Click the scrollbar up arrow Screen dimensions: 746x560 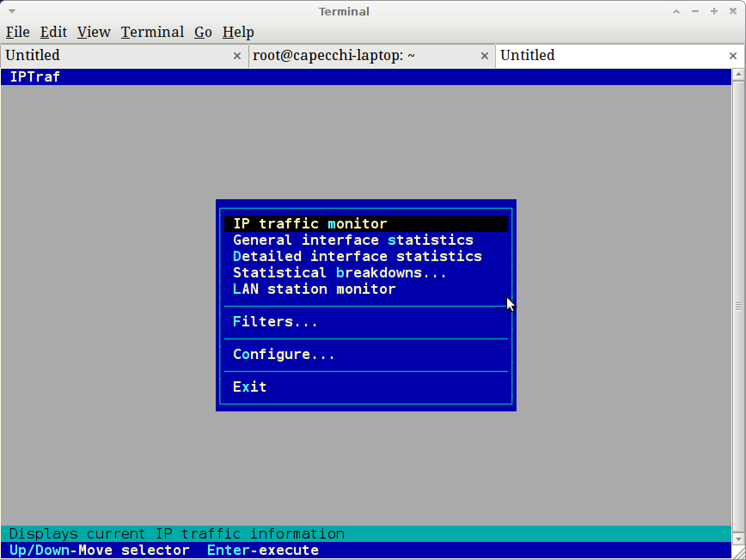(x=738, y=74)
